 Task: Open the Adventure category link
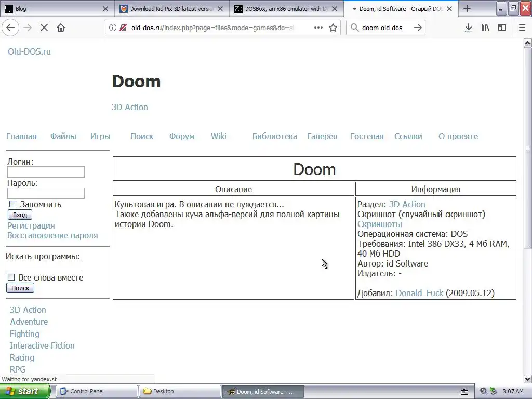(x=29, y=322)
